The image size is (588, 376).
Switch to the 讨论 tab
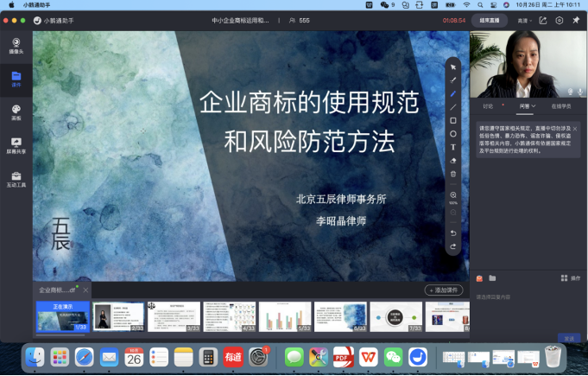click(x=488, y=106)
